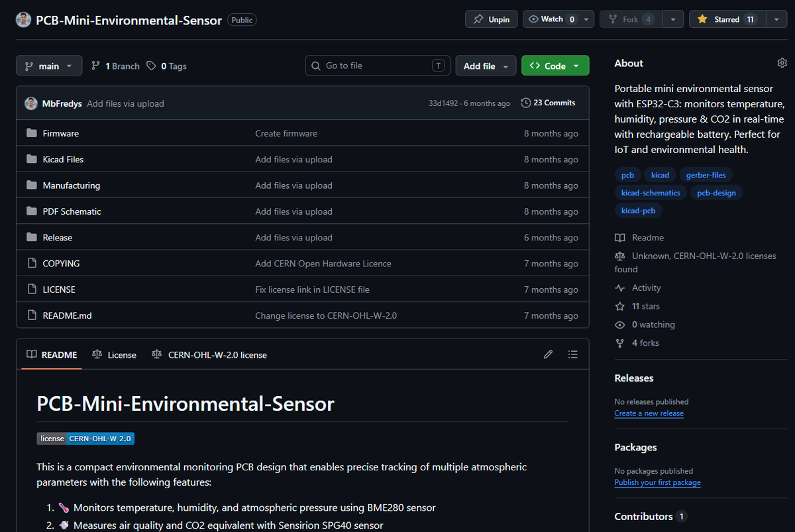The image size is (795, 532).
Task: Click the 0 Tags link
Action: tap(167, 66)
